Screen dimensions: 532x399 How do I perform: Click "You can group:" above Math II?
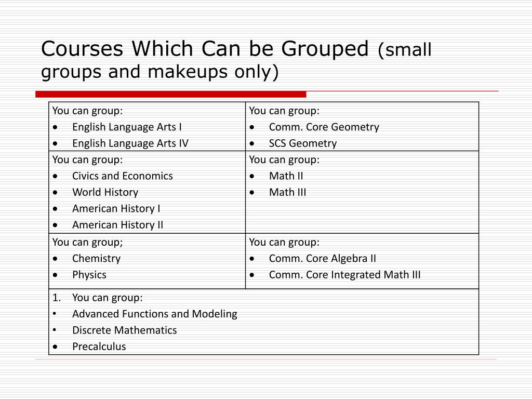coord(284,160)
